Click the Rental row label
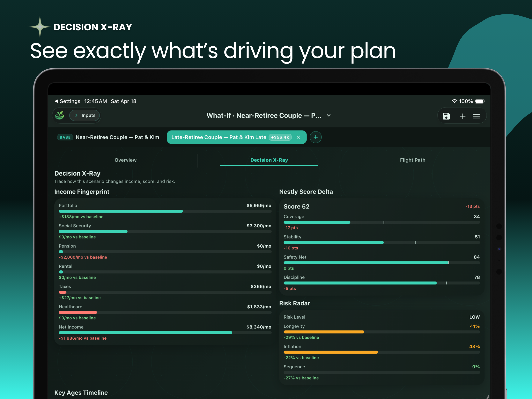Screen dimensions: 532x399 (x=65, y=266)
